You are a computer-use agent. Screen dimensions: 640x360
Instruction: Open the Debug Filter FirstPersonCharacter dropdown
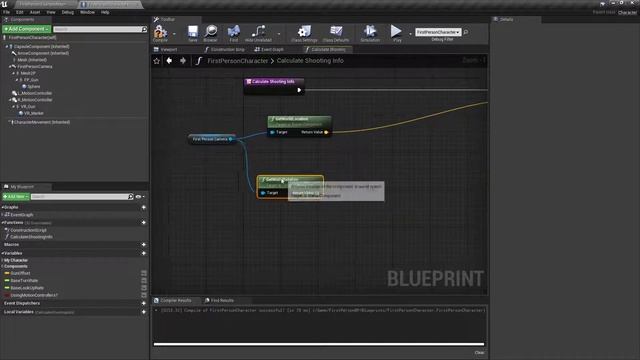438,32
